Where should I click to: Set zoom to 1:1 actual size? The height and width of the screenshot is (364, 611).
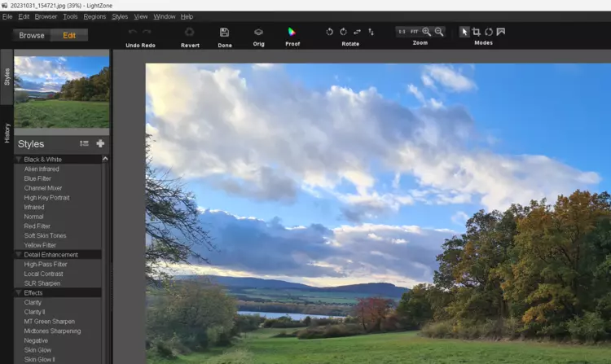click(x=402, y=32)
